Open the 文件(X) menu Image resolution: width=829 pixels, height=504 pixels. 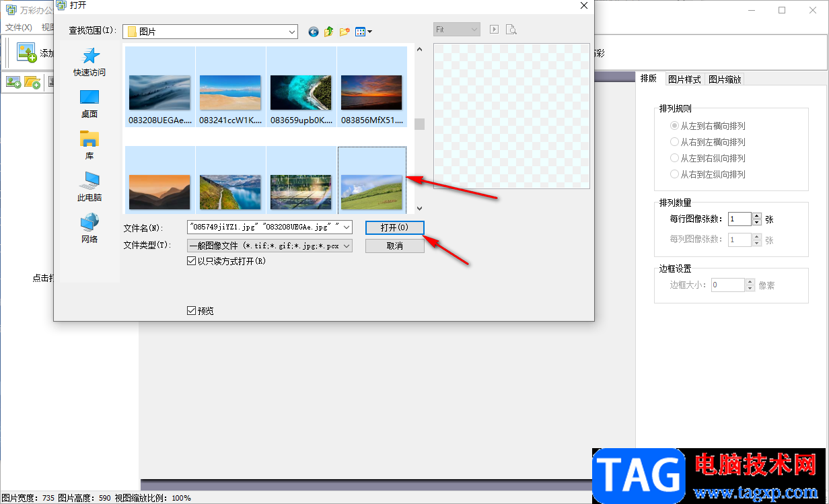pyautogui.click(x=19, y=28)
